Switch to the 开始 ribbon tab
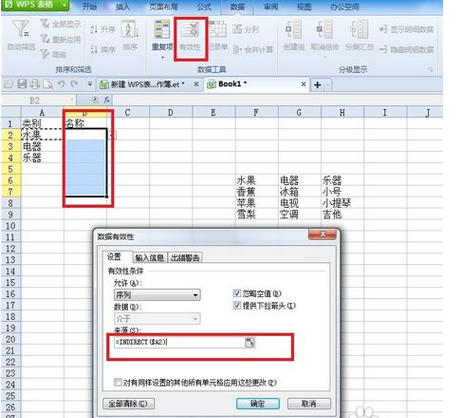The image size is (460, 418). (89, 6)
